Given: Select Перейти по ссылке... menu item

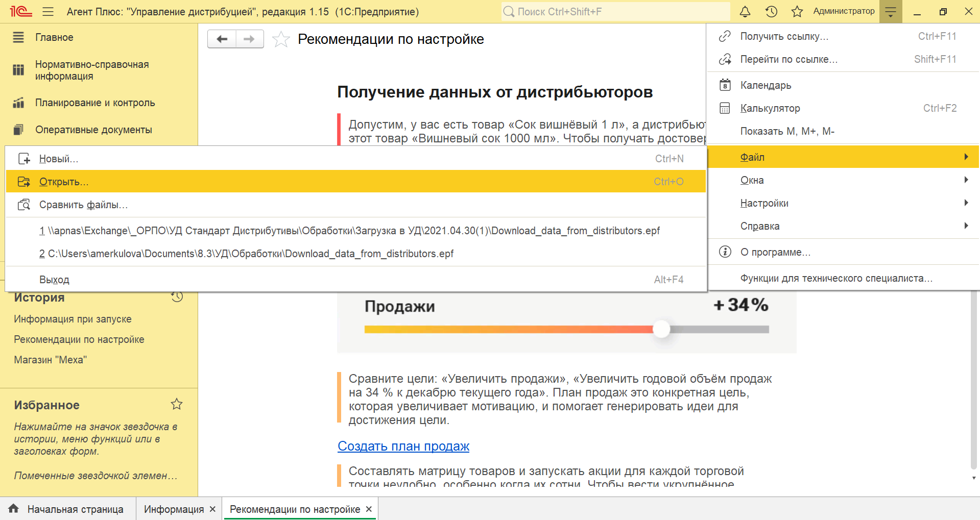Looking at the screenshot, I should [x=843, y=59].
